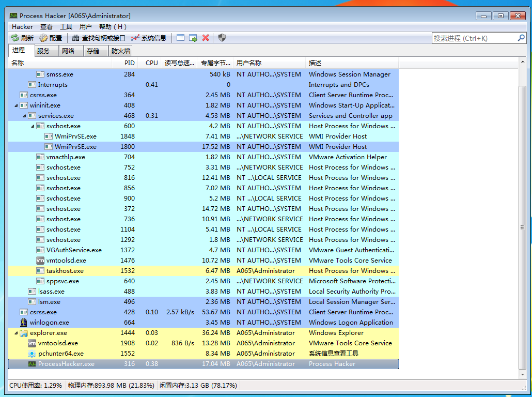Click CPU使用率 1.29% in status bar
This screenshot has width=532, height=397.
(36, 386)
